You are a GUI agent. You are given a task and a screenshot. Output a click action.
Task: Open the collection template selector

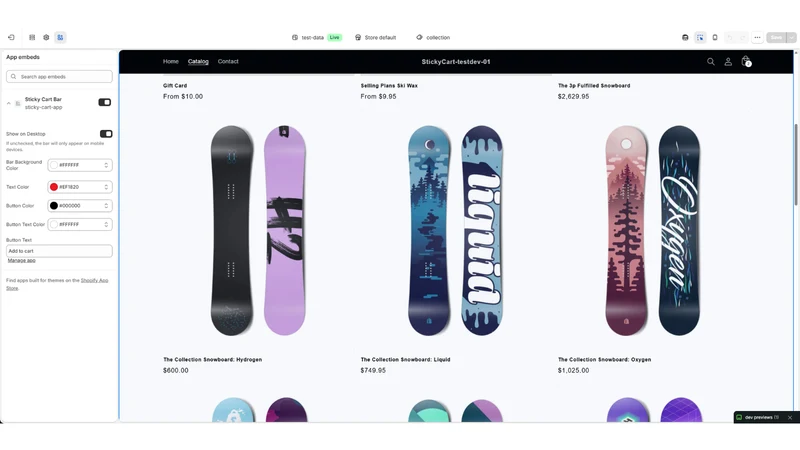433,37
